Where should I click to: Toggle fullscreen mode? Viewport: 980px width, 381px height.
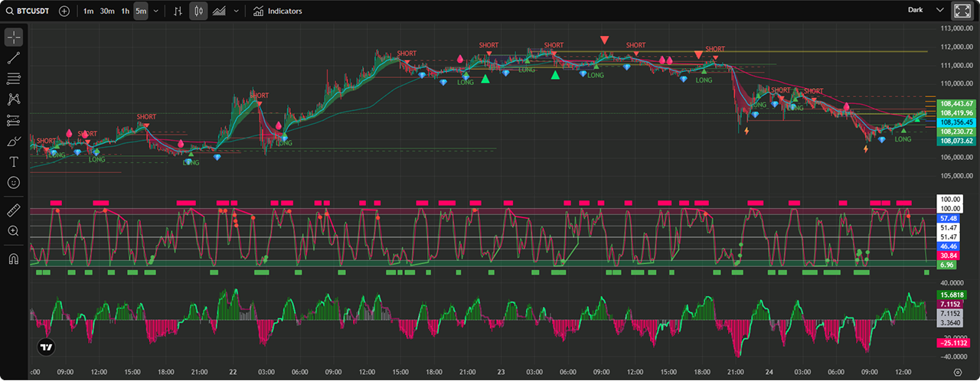pos(962,11)
